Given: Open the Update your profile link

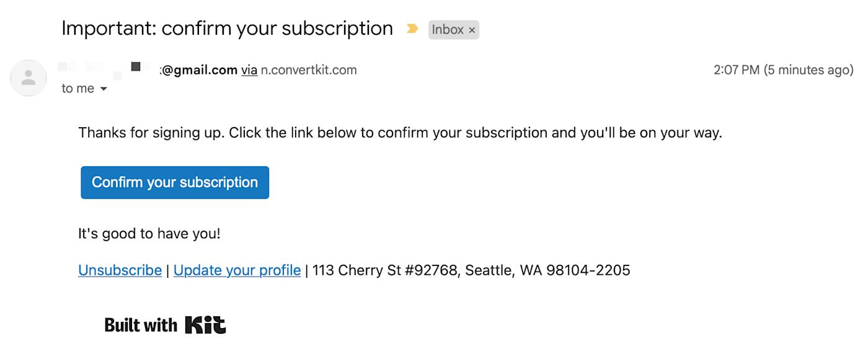Looking at the screenshot, I should [x=237, y=270].
